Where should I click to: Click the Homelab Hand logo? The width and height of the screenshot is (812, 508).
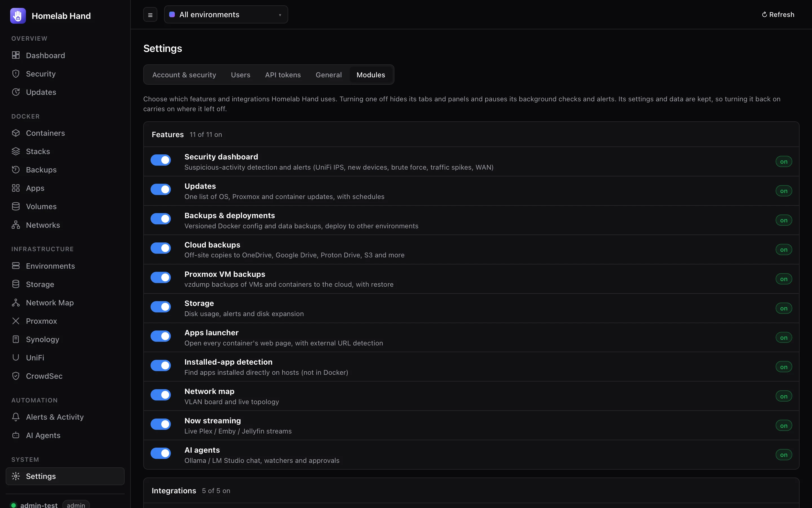[18, 16]
